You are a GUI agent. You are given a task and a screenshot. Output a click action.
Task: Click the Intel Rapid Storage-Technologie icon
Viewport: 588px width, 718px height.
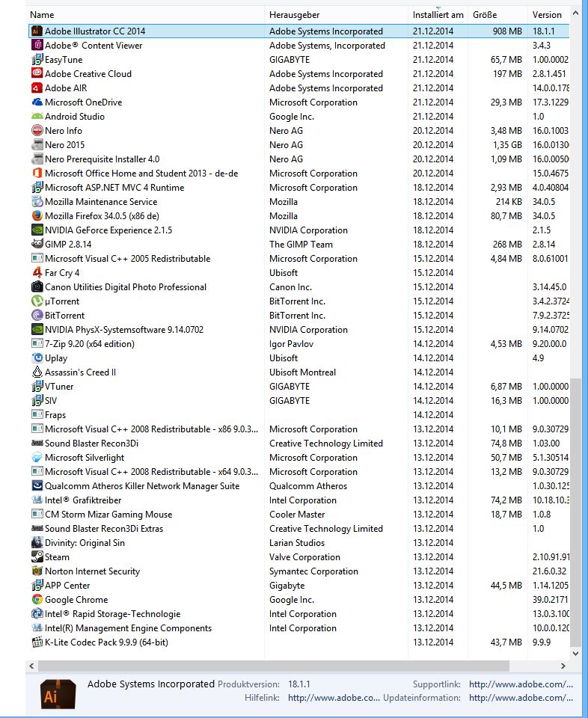37,613
